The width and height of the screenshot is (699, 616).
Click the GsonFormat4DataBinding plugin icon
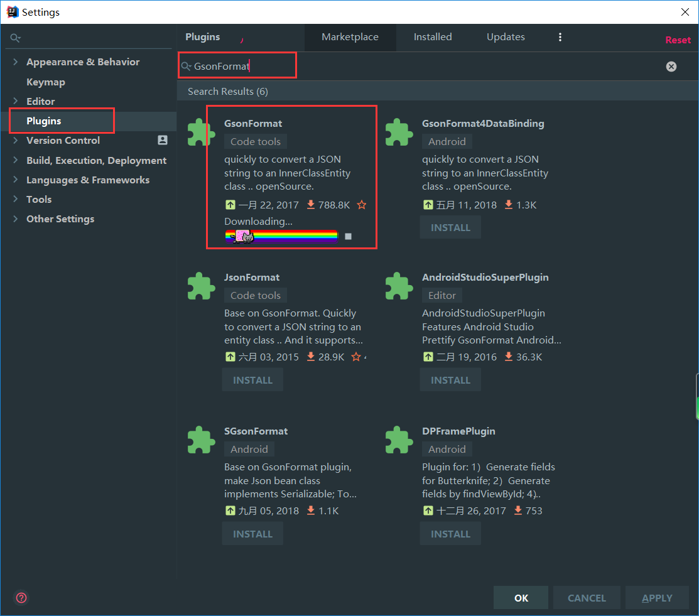[x=399, y=132]
